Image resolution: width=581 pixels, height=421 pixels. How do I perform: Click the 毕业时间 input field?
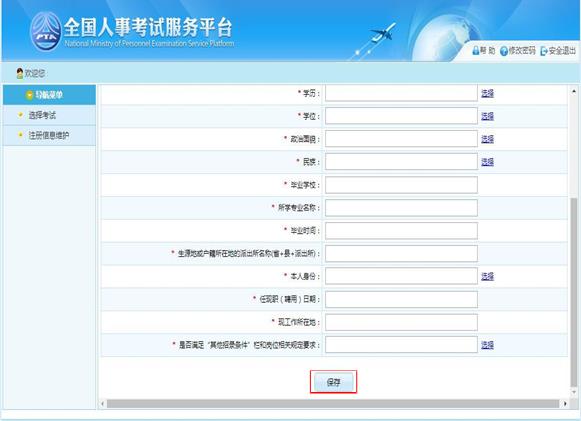(x=401, y=231)
